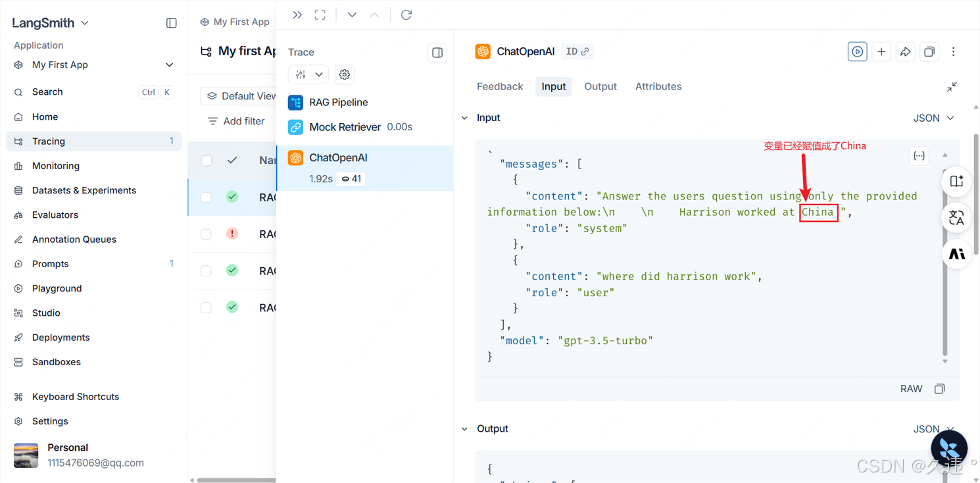Click the copy icon in run header

click(929, 51)
